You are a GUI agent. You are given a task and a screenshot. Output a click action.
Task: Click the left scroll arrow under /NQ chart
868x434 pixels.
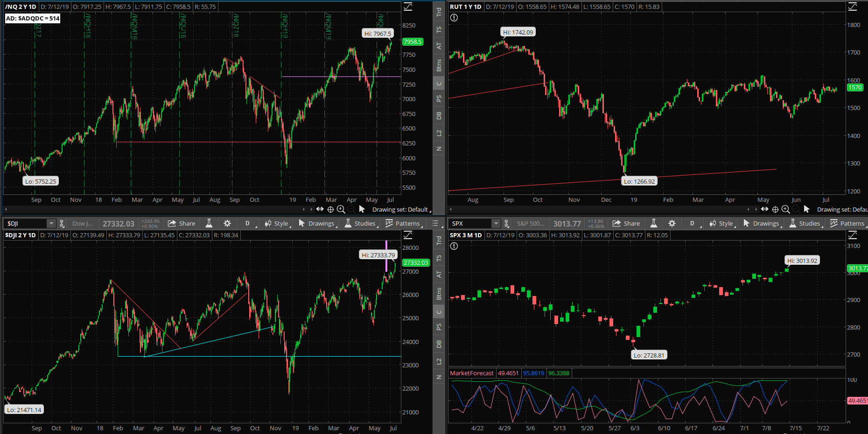coord(6,209)
